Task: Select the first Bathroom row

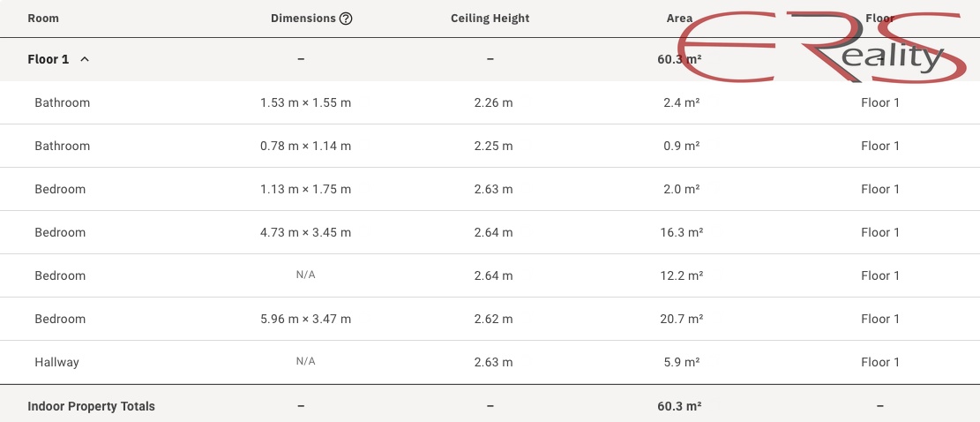Action: [x=490, y=102]
